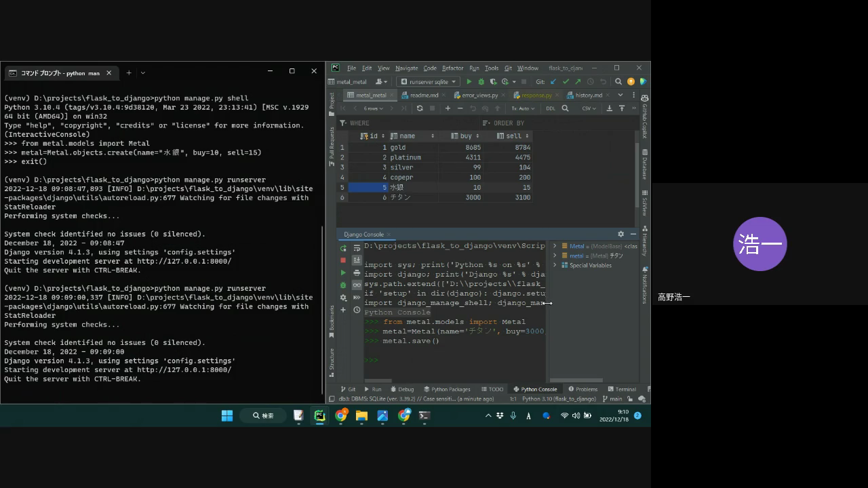Click the Debug bug icon in toolbar
Image resolution: width=868 pixels, height=488 pixels.
click(481, 82)
